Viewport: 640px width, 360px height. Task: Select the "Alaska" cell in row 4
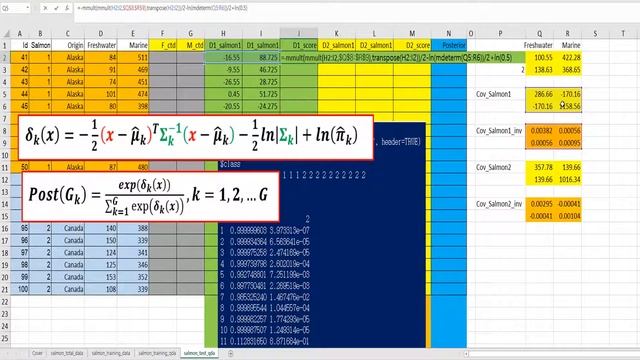(x=68, y=82)
